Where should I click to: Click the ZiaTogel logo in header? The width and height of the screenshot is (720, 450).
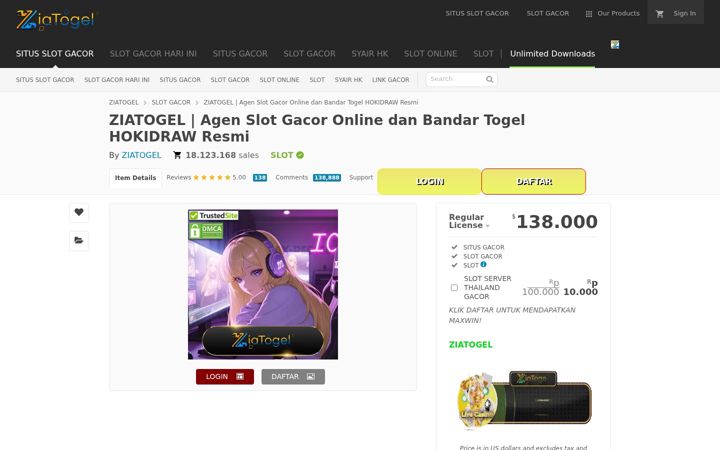point(56,20)
